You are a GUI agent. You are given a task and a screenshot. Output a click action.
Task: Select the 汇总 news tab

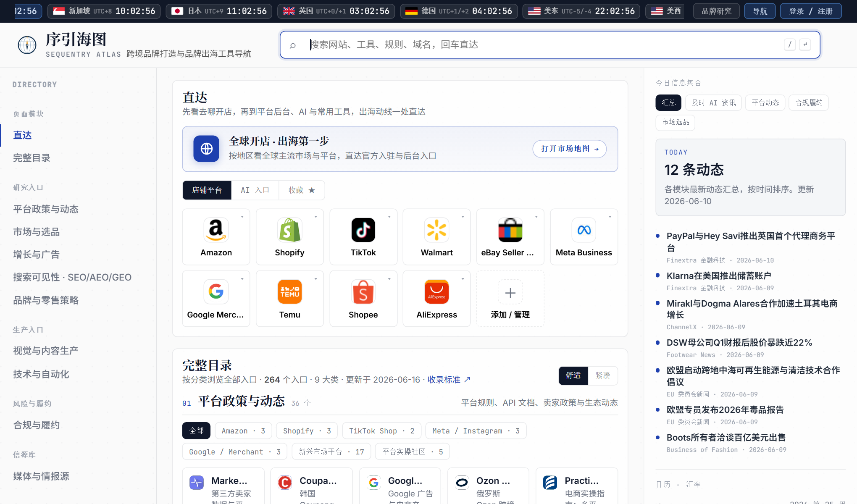tap(668, 102)
